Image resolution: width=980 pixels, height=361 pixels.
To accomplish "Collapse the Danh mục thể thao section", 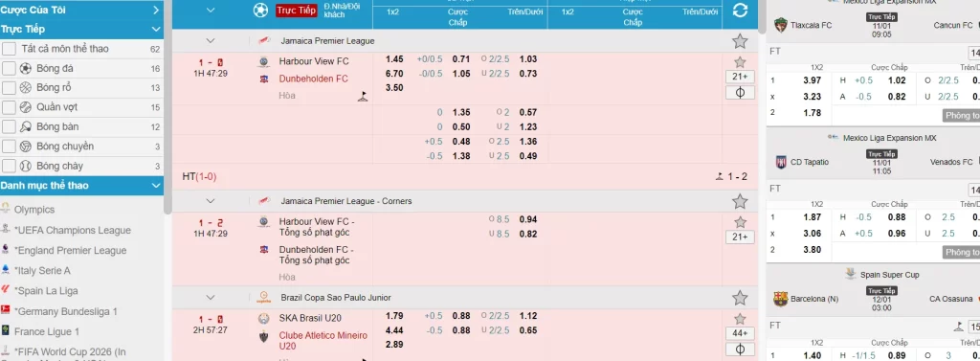I will pos(156,186).
